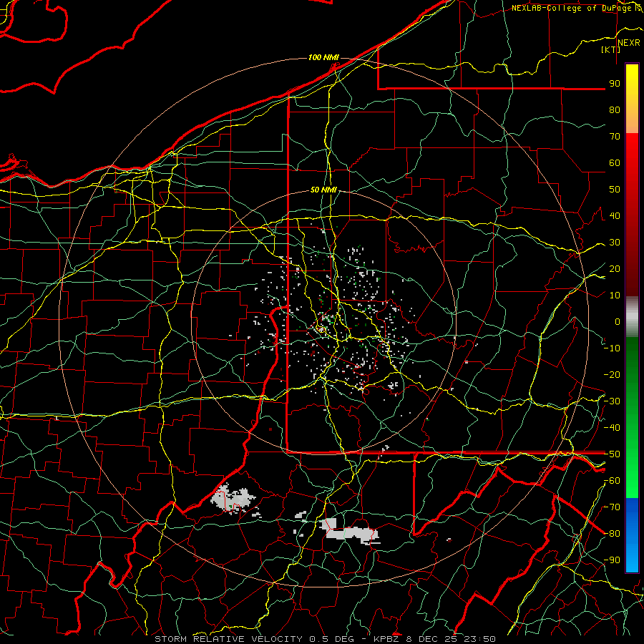Select the 10 value on velocity scale
Viewport: 644px width, 644px height.
point(615,296)
